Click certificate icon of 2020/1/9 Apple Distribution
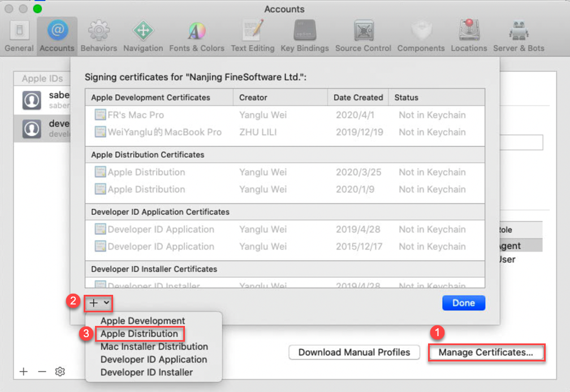 [x=100, y=189]
